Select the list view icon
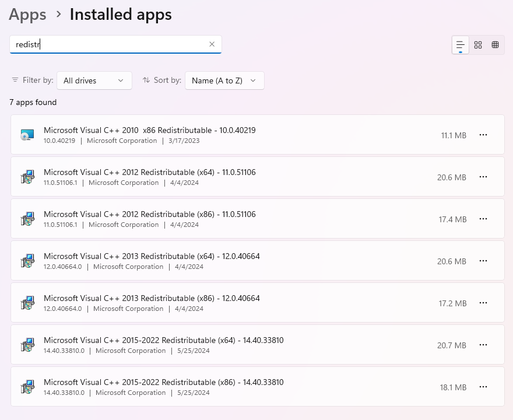This screenshot has width=513, height=420. (460, 44)
